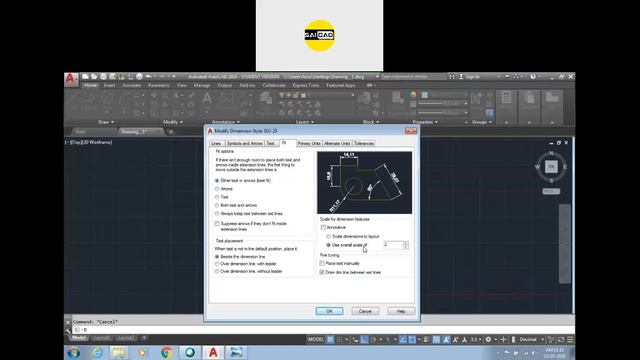Screen dimensions: 640x360
Task: Click the calculator Utilities icon on ribbon
Action: pos(506,98)
